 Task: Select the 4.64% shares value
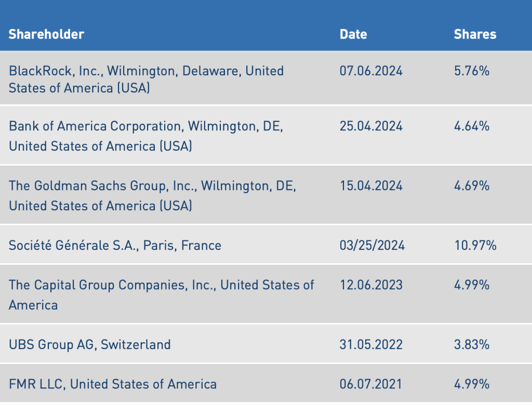coord(471,126)
